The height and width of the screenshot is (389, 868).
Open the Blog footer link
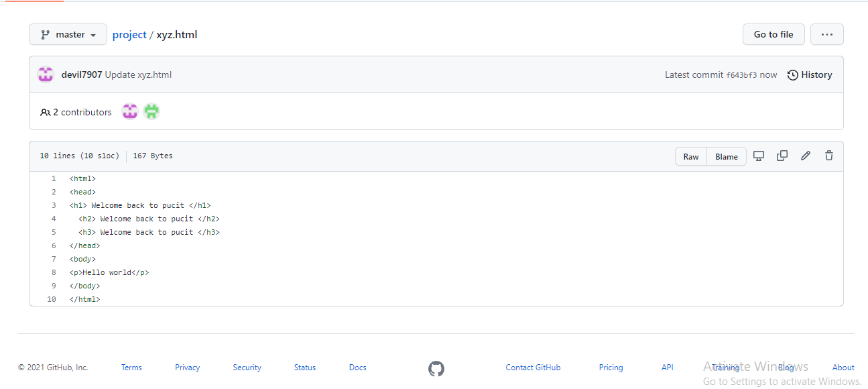(x=786, y=368)
